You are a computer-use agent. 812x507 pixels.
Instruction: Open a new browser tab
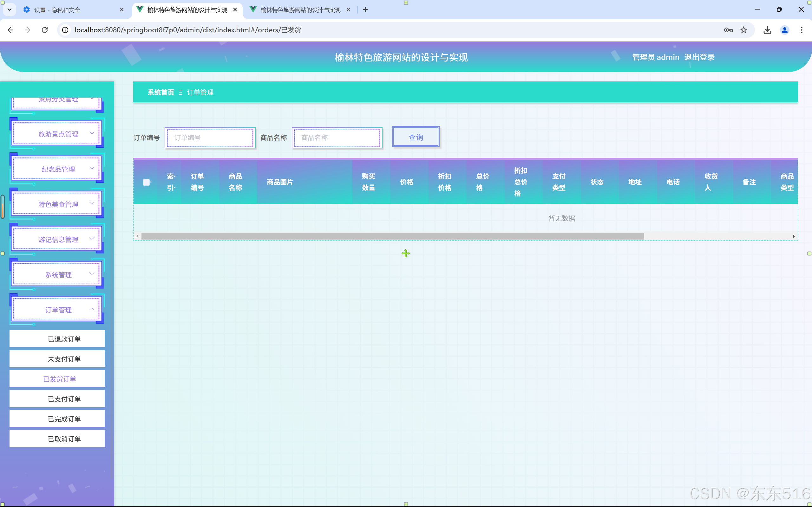click(365, 10)
